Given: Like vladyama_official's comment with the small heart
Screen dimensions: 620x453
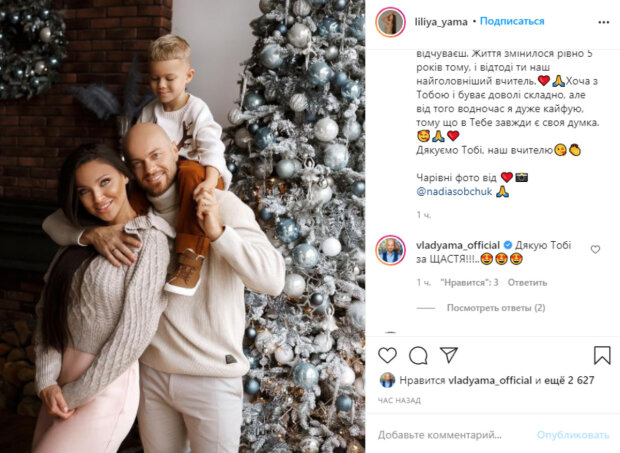Looking at the screenshot, I should click(x=595, y=249).
